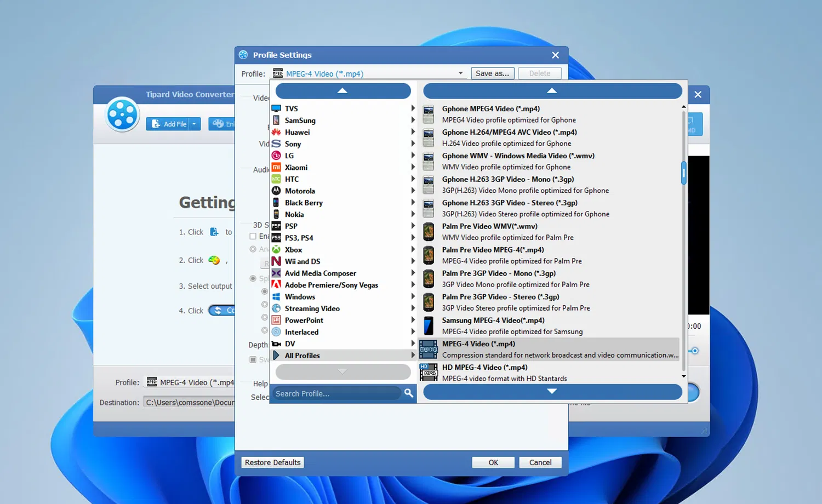The image size is (822, 504).
Task: Click the Gphone MPEG4 Video profile icon
Action: pos(429,114)
